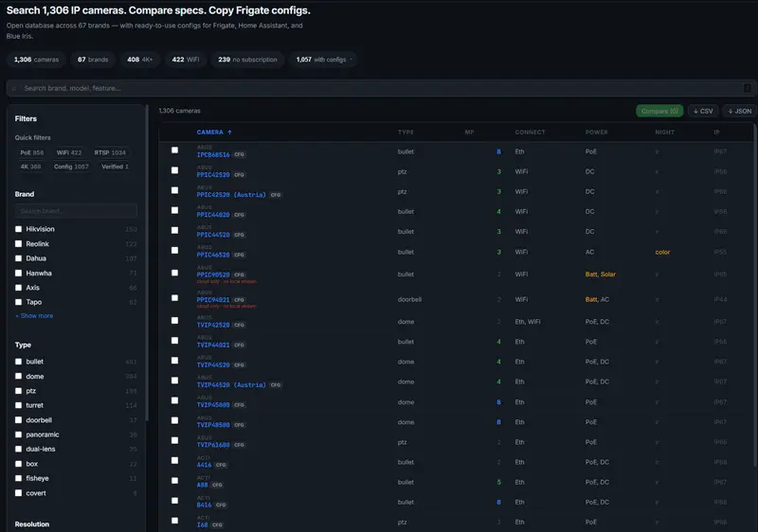Image resolution: width=758 pixels, height=532 pixels.
Task: Sort table by POWER column header
Action: [597, 133]
